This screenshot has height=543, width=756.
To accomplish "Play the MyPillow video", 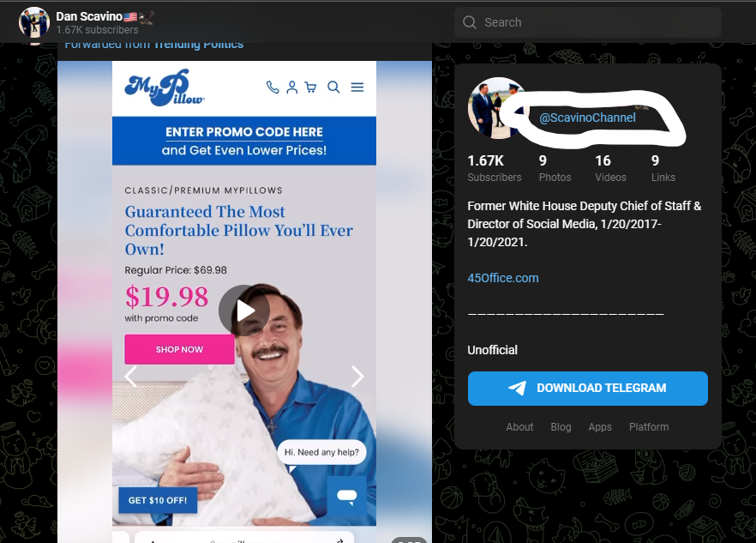I will tap(244, 311).
